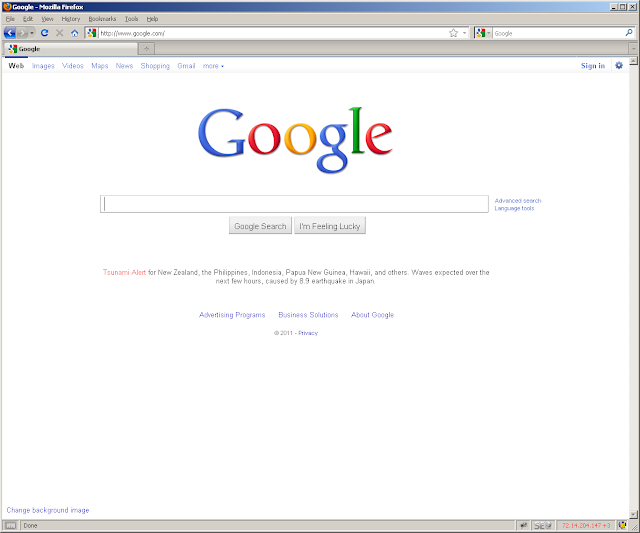Click the Sign in link
Screen dimensions: 640x533
coord(593,66)
